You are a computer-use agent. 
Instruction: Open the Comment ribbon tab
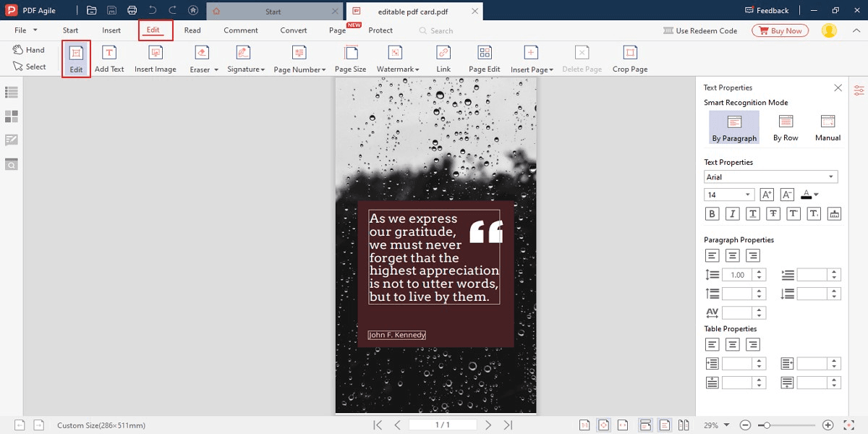click(x=241, y=30)
